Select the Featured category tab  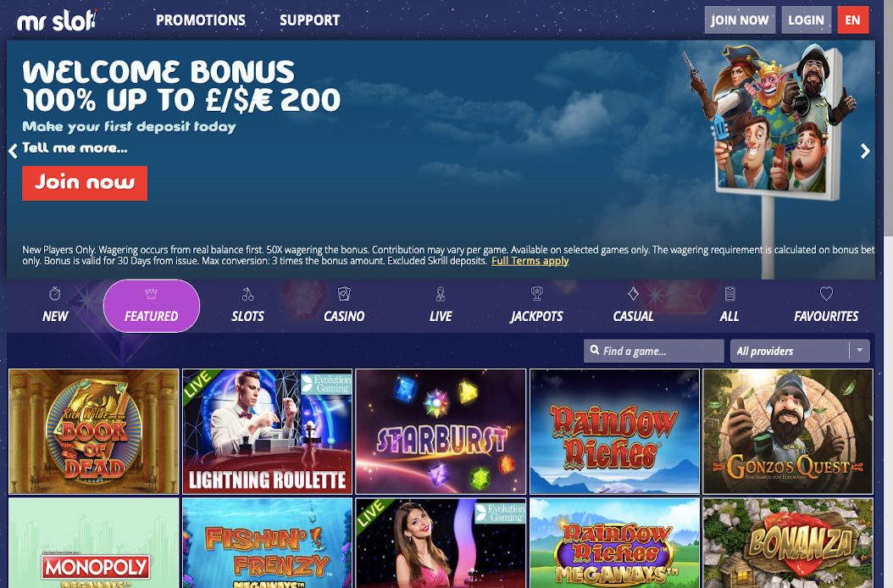(x=152, y=306)
